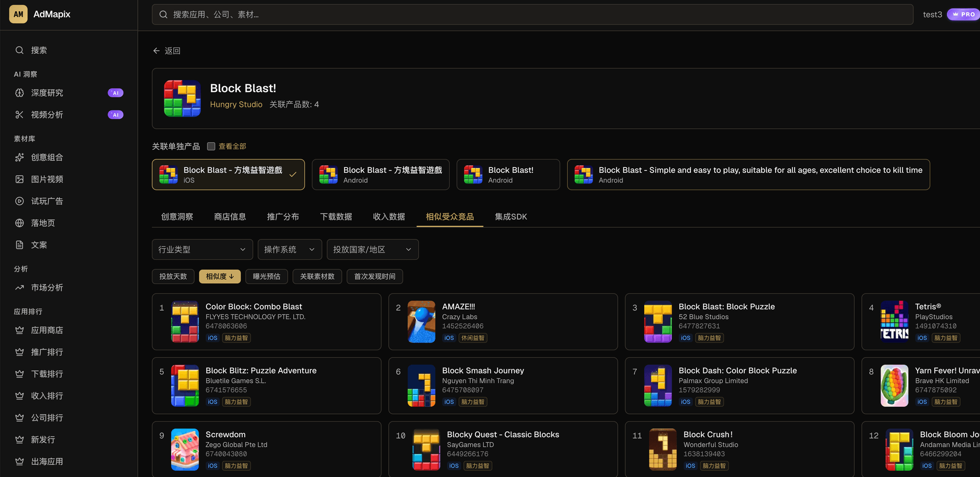This screenshot has height=477, width=980.
Task: Sort by 首次发现时间
Action: [x=375, y=277]
